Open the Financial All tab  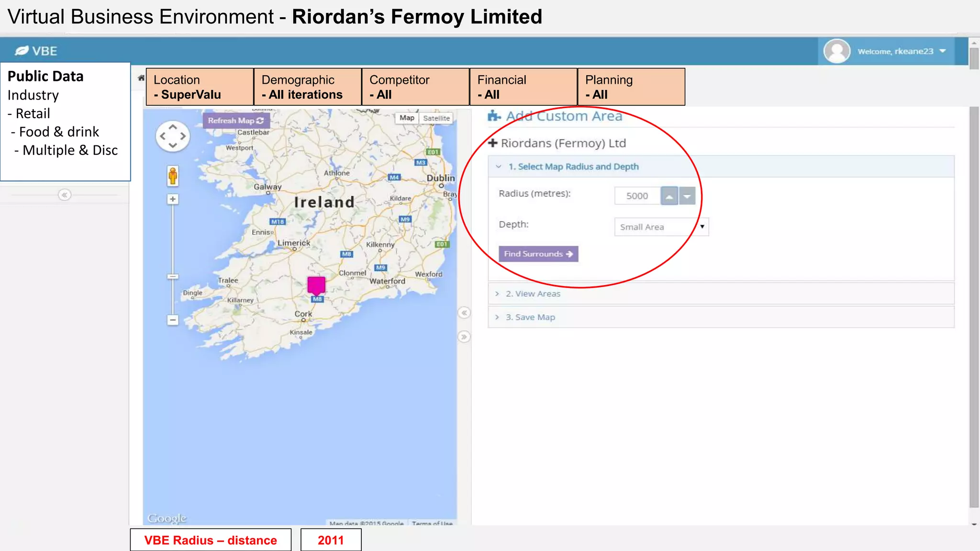click(x=523, y=87)
